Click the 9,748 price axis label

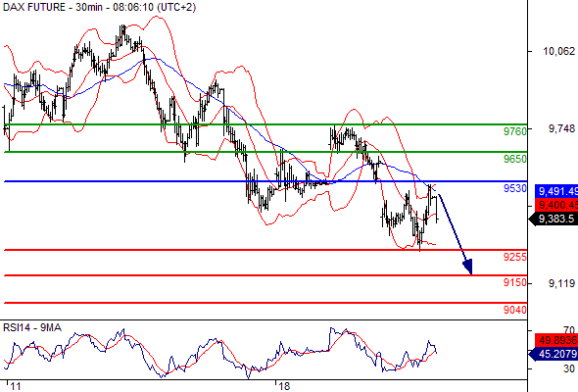[x=561, y=128]
